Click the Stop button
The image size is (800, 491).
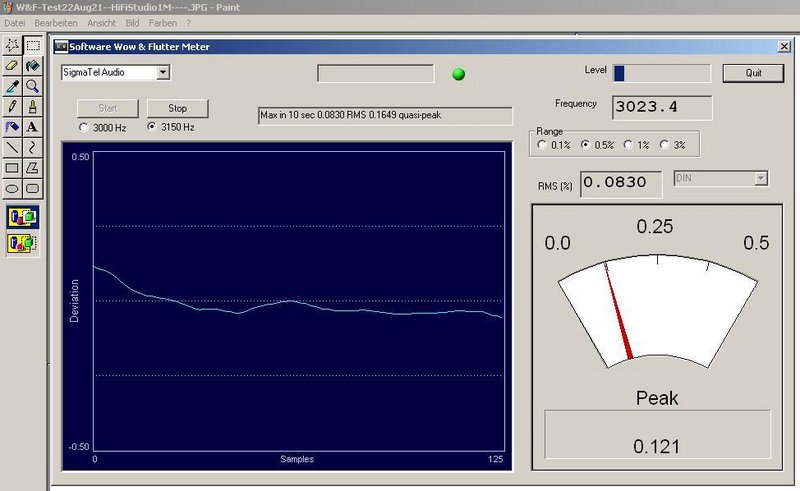178,108
